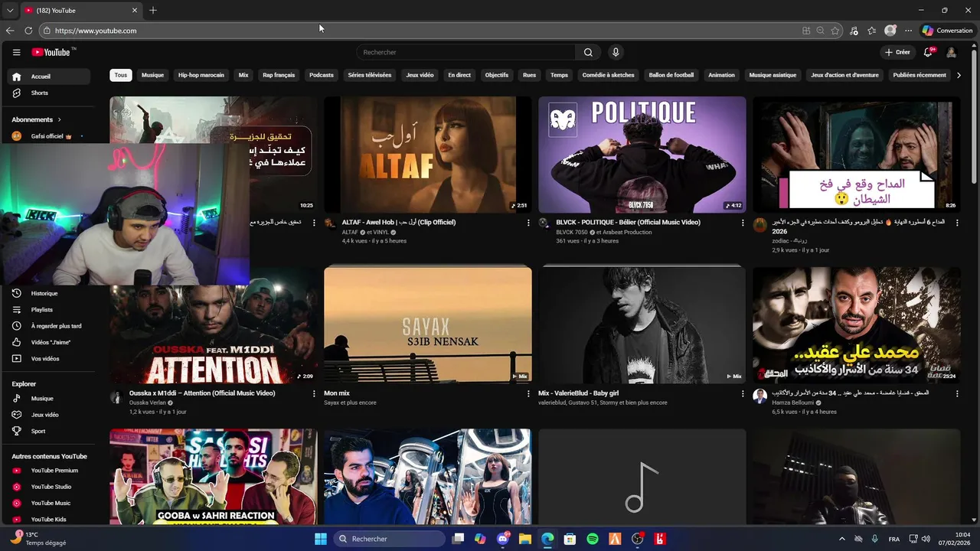Open Historique in the sidebar
The image size is (980, 551).
point(49,293)
